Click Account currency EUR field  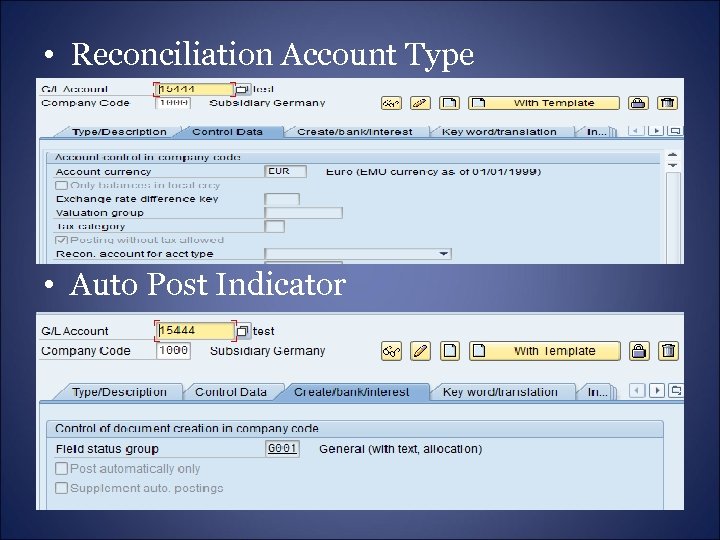[285, 171]
